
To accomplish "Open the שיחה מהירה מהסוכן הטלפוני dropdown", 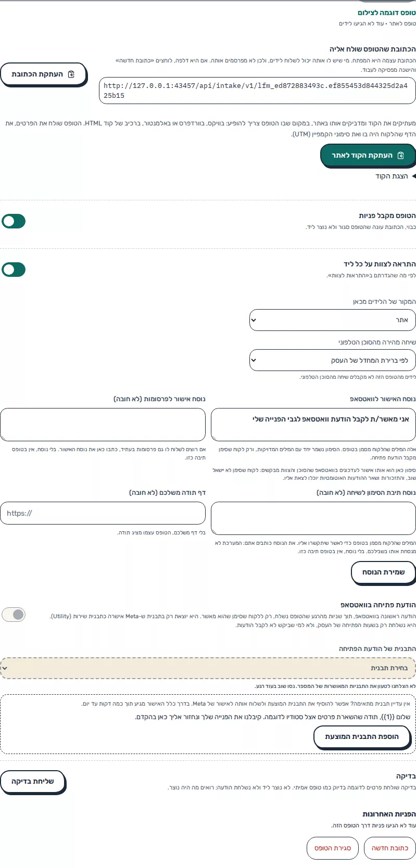I will coord(333,360).
